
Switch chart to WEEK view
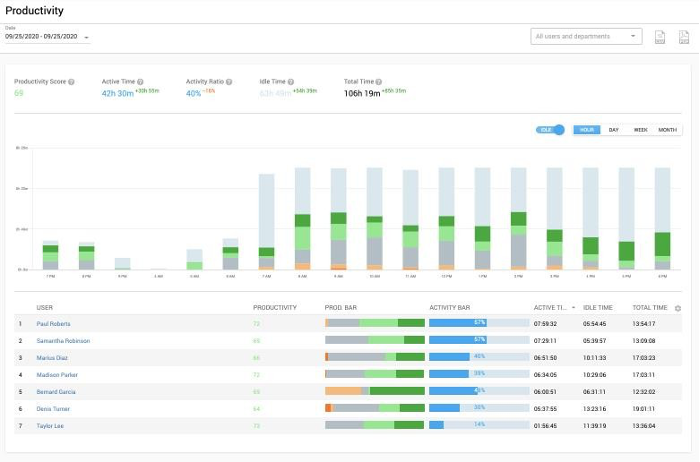click(641, 130)
